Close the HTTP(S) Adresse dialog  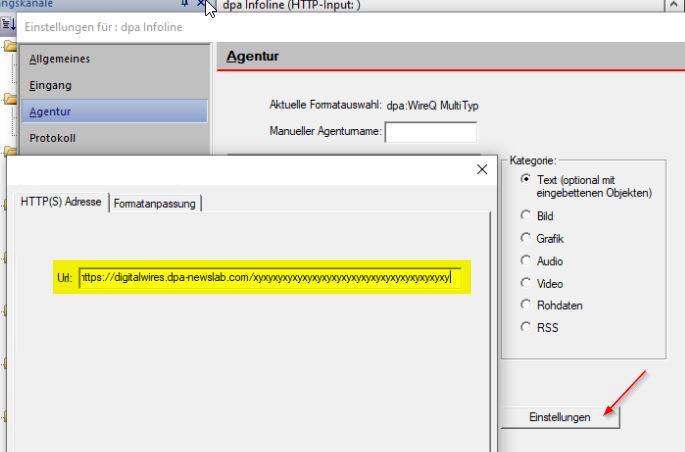pos(481,170)
